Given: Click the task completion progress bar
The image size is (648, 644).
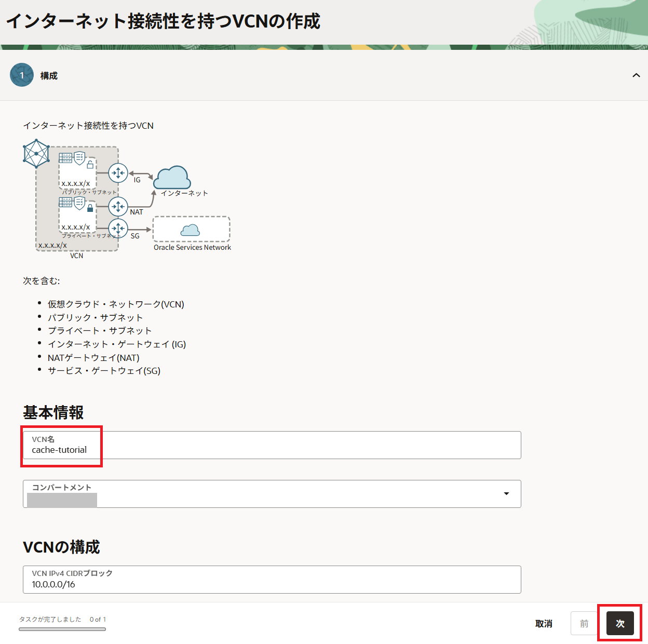Looking at the screenshot, I should coord(62,629).
